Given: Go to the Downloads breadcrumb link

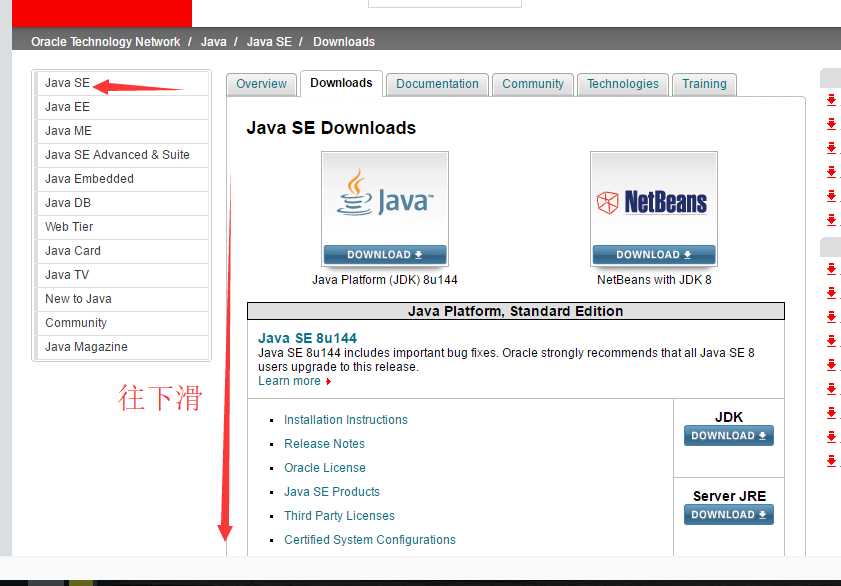Looking at the screenshot, I should 344,42.
